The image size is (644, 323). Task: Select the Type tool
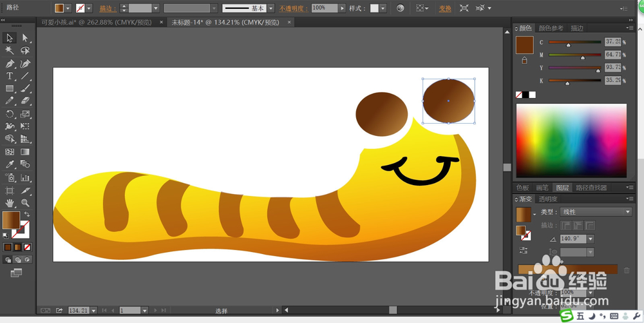(10, 76)
